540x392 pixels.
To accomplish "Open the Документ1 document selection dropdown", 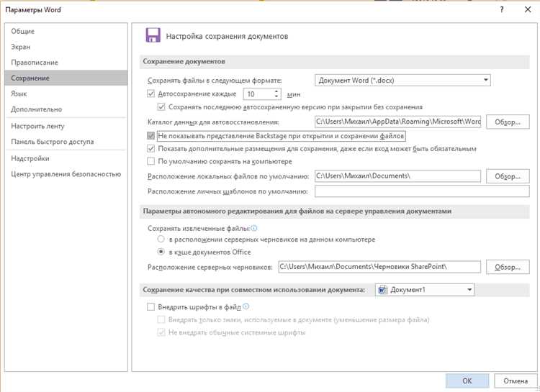I will [425, 290].
